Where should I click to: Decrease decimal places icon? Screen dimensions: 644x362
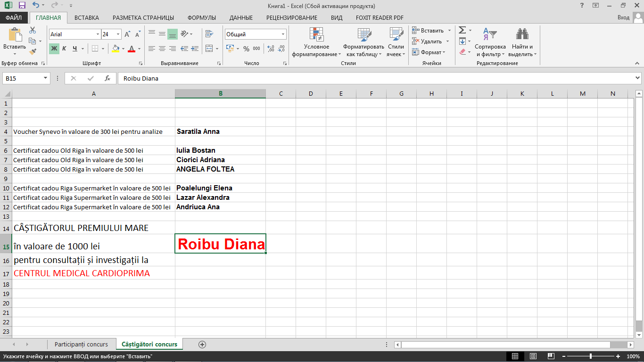click(281, 49)
